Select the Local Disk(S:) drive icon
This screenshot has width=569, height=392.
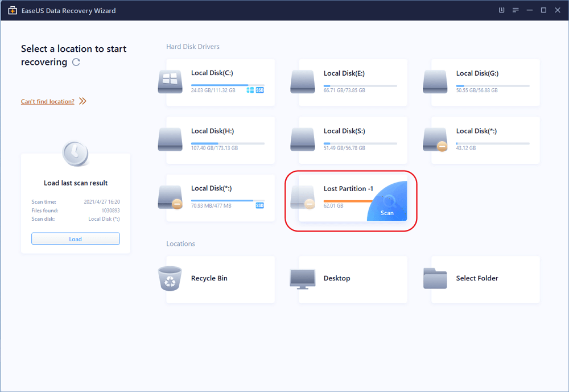click(x=303, y=139)
